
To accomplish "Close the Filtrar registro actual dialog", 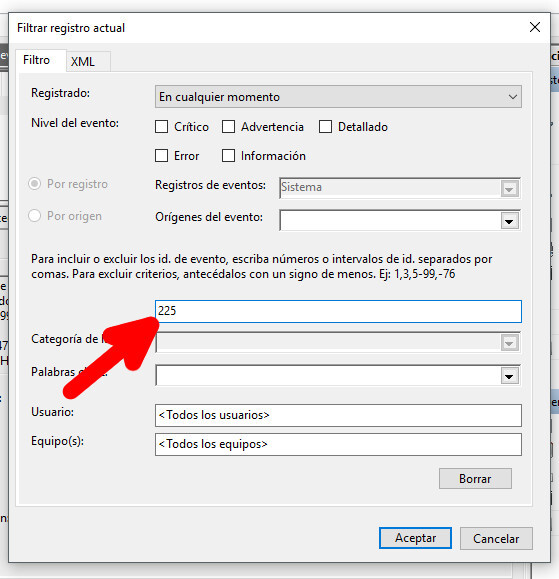I will tap(535, 27).
